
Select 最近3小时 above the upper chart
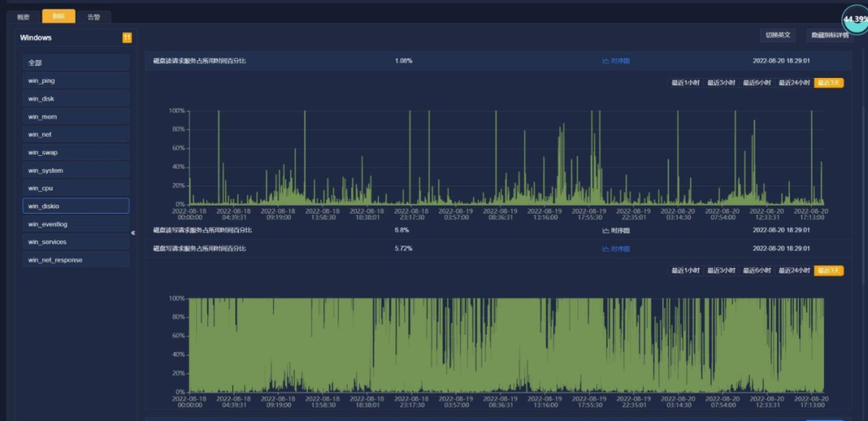click(x=721, y=83)
